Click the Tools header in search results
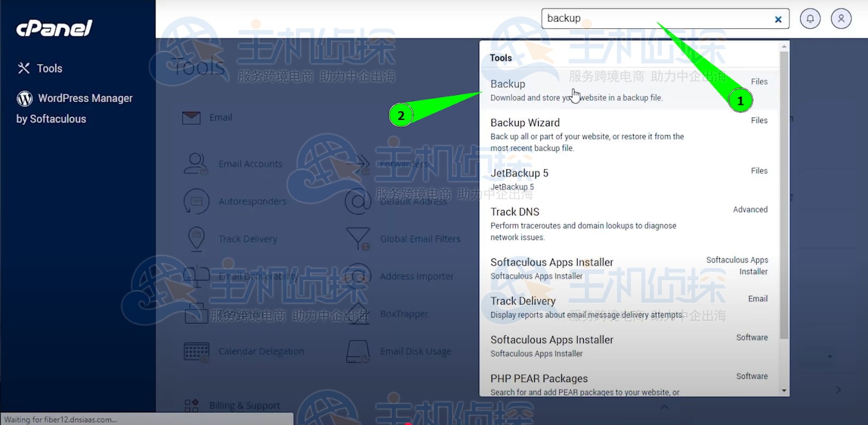Viewport: 868px width, 425px height. (x=501, y=58)
